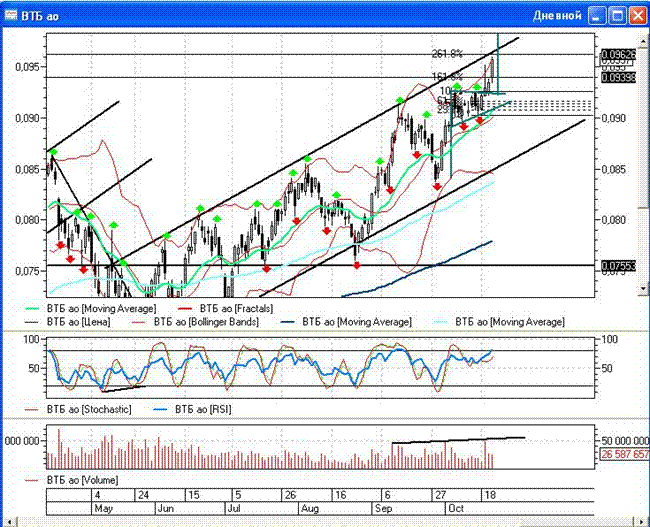650x527 pixels.
Task: Click the horizontal scrollbar right arrow
Action: (x=642, y=522)
